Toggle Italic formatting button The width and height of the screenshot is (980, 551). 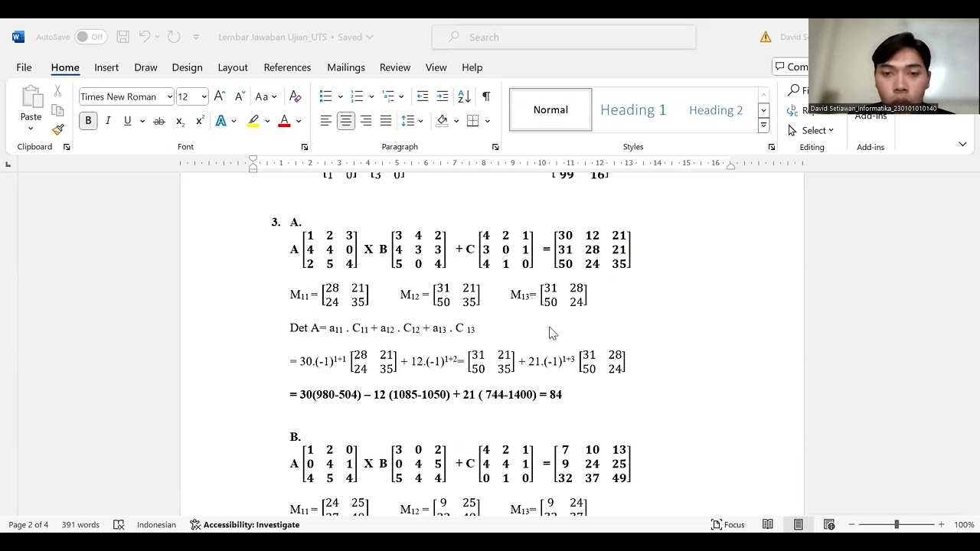click(x=108, y=121)
